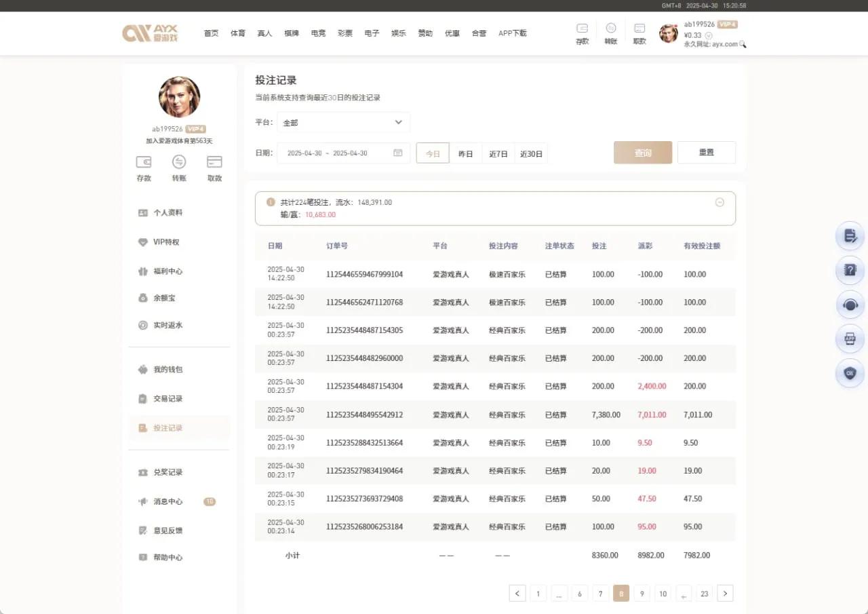The width and height of the screenshot is (868, 614).
Task: Open the 体育 sports menu
Action: [x=237, y=33]
